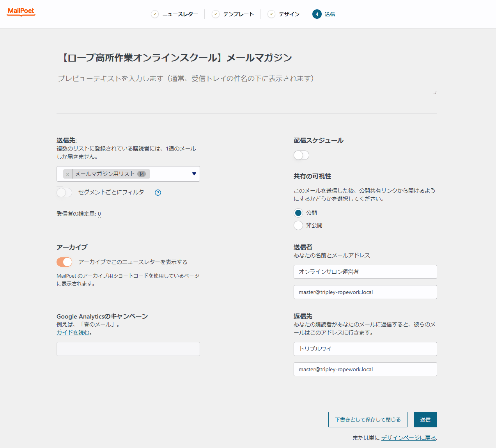This screenshot has width=496, height=448.
Task: Click the preview textarea resize handle
Action: click(x=435, y=92)
